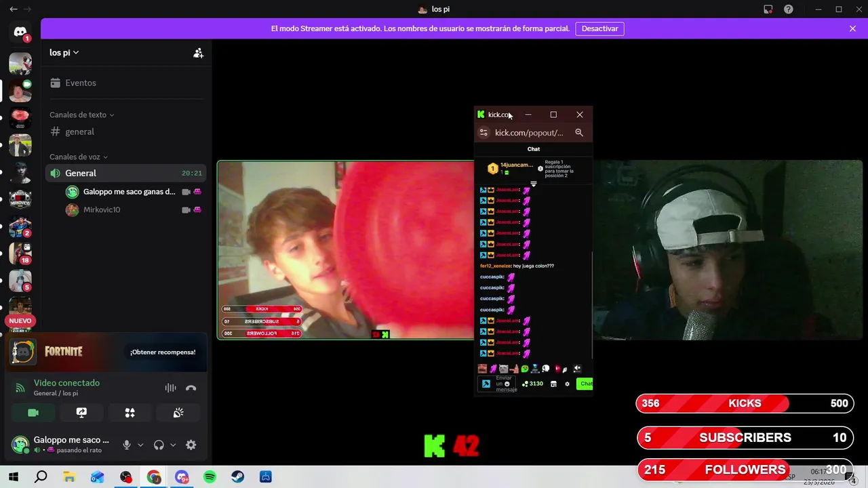Image resolution: width=868 pixels, height=488 pixels.
Task: Open invite people icon next to los pi
Action: [x=198, y=53]
